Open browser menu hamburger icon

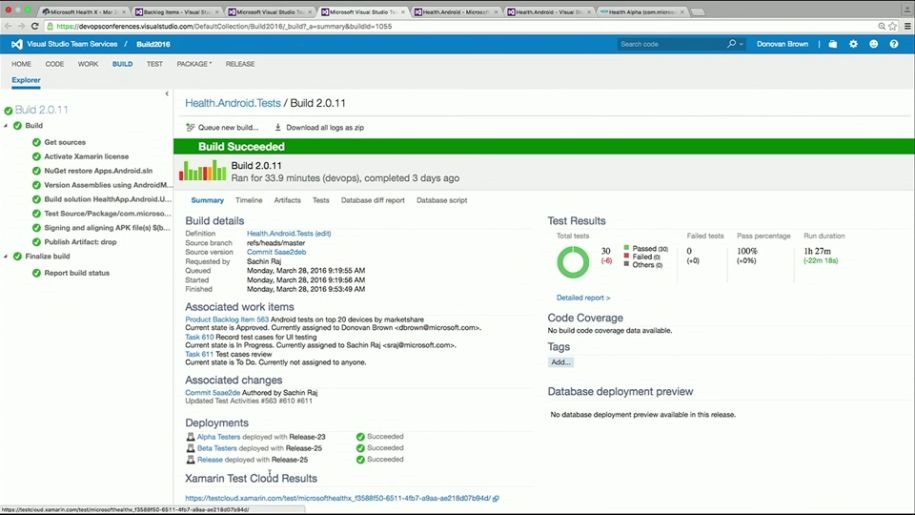[907, 26]
